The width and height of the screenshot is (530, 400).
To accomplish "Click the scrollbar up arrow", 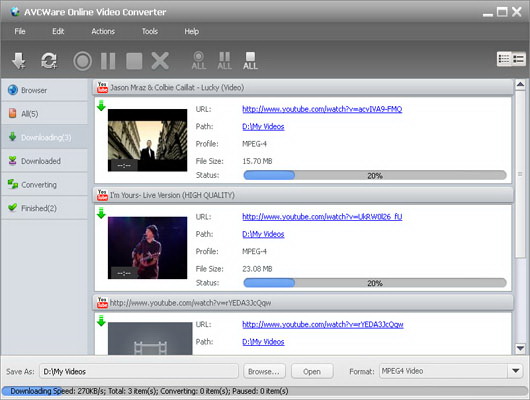I will 520,85.
